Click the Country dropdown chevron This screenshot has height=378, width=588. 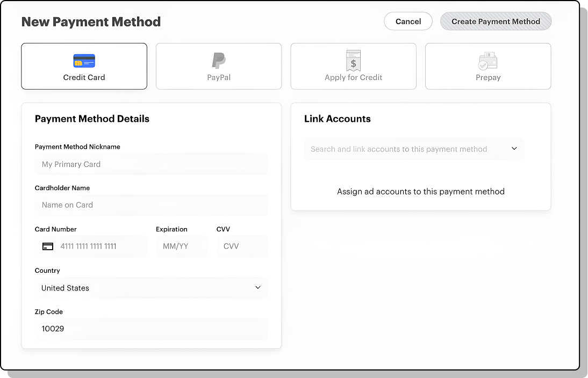click(257, 288)
